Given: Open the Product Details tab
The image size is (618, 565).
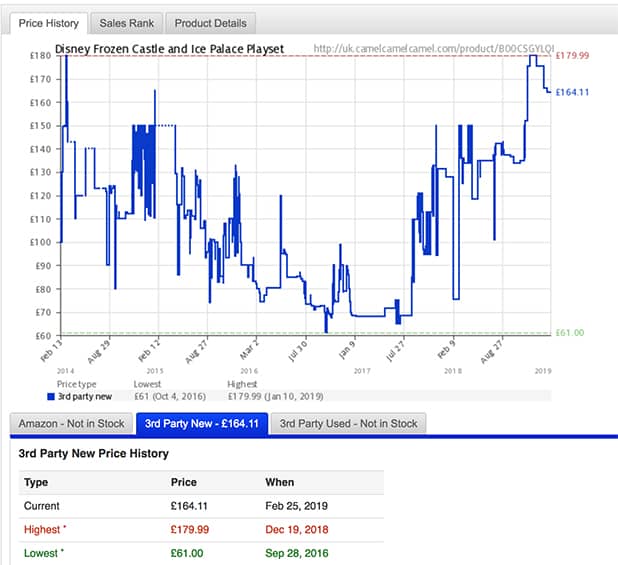Looking at the screenshot, I should tap(210, 23).
